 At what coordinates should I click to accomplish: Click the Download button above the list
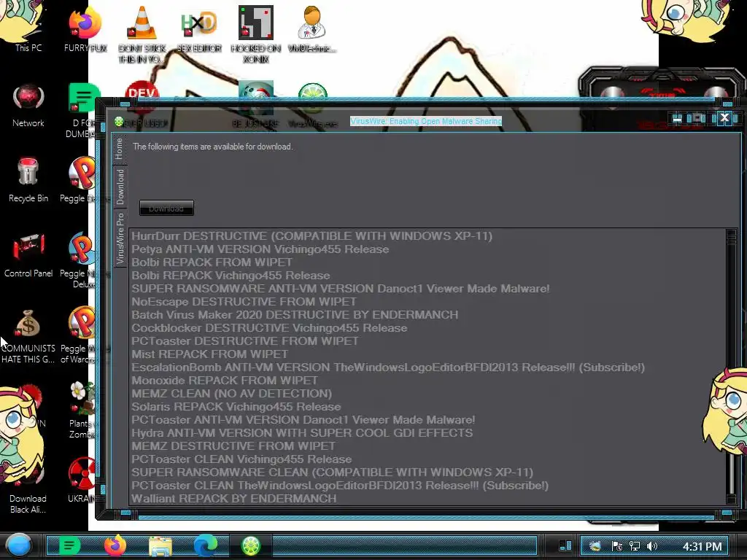point(166,208)
